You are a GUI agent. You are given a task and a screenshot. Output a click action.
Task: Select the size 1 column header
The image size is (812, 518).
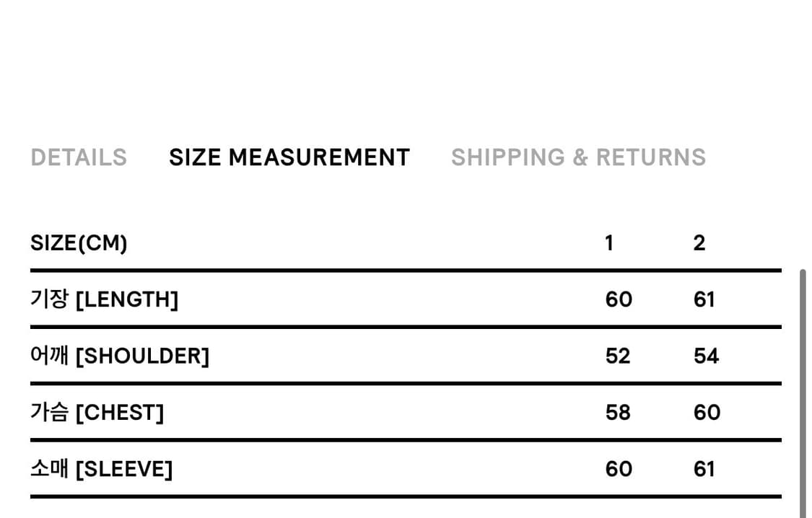[x=609, y=243]
